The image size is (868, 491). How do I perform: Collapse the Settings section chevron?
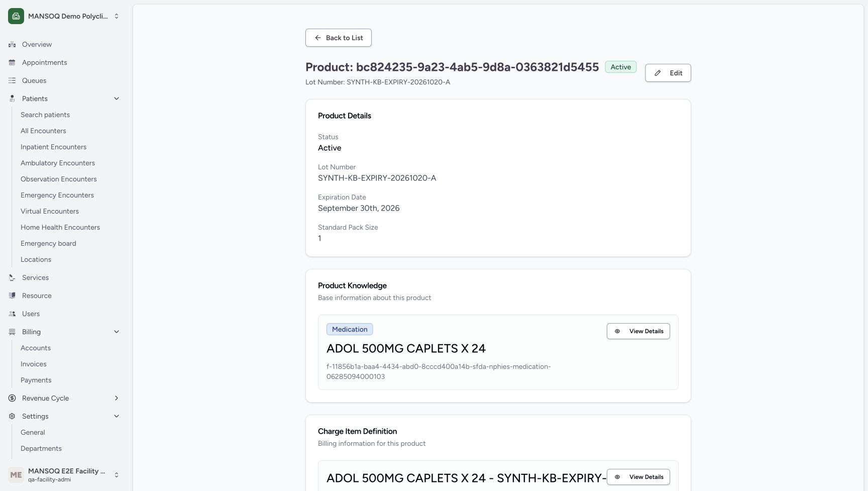[x=117, y=416]
